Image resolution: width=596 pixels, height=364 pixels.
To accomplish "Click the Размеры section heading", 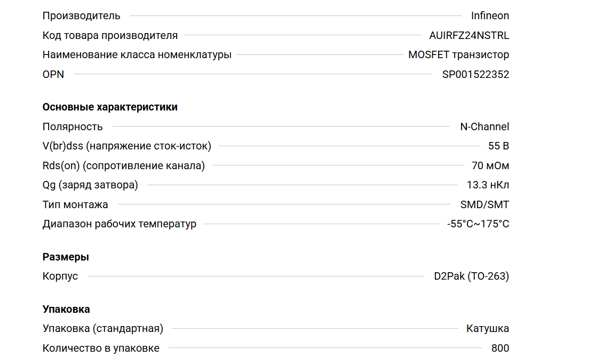I will [x=66, y=257].
